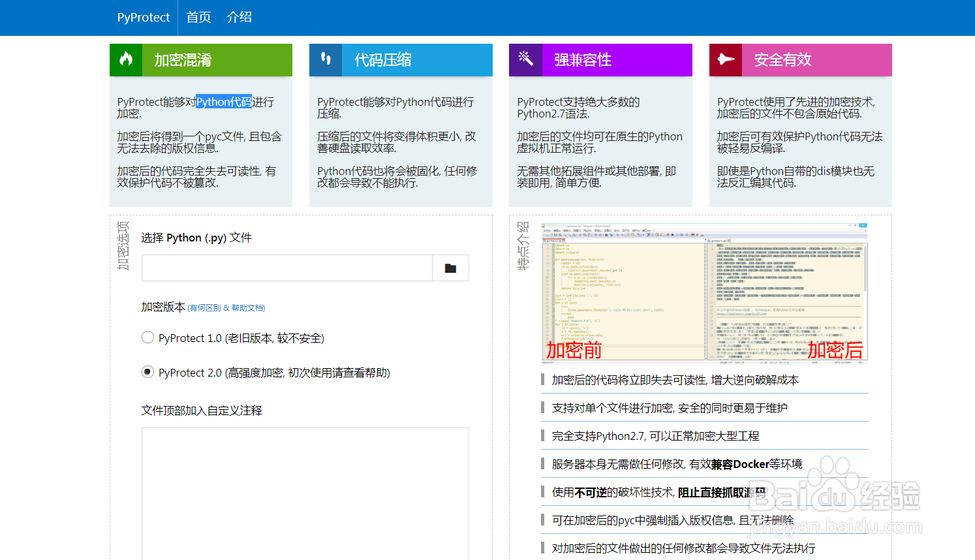The width and height of the screenshot is (975, 560).
Task: Click the 加密版本 label text
Action: click(163, 307)
